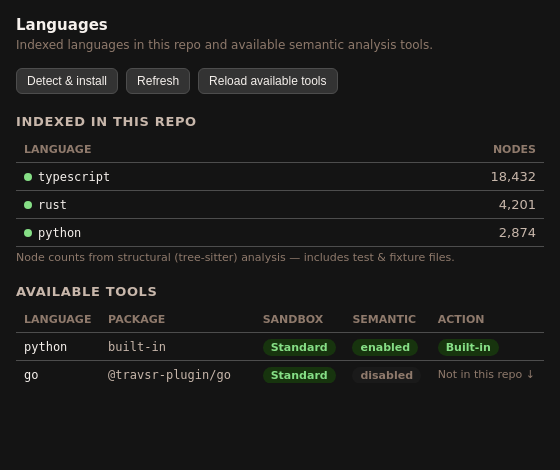This screenshot has width=560, height=470.
Task: Select the typescript language row
Action: (280, 177)
